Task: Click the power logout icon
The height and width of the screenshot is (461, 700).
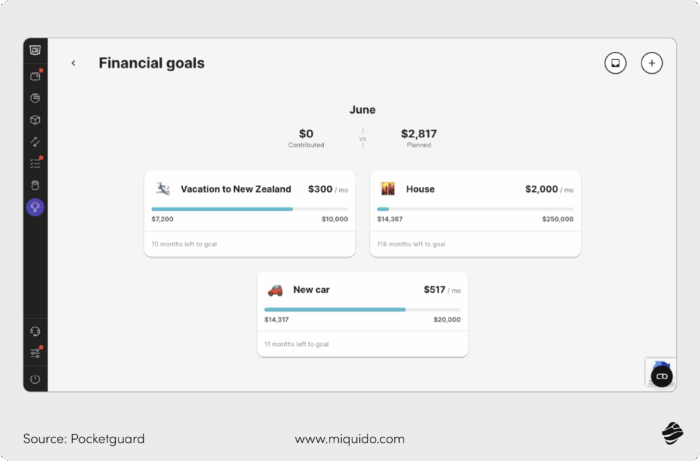Action: point(35,379)
